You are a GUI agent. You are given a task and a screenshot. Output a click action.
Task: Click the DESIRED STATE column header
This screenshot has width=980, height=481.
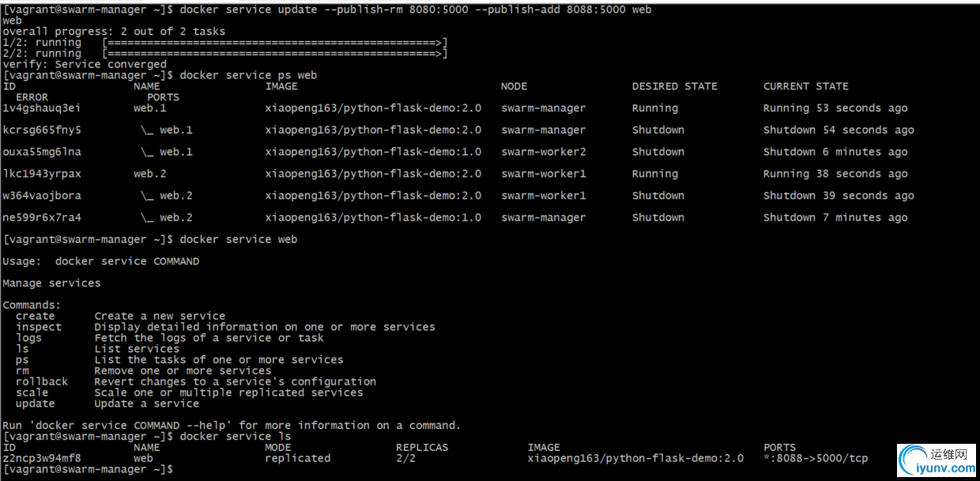(x=674, y=86)
